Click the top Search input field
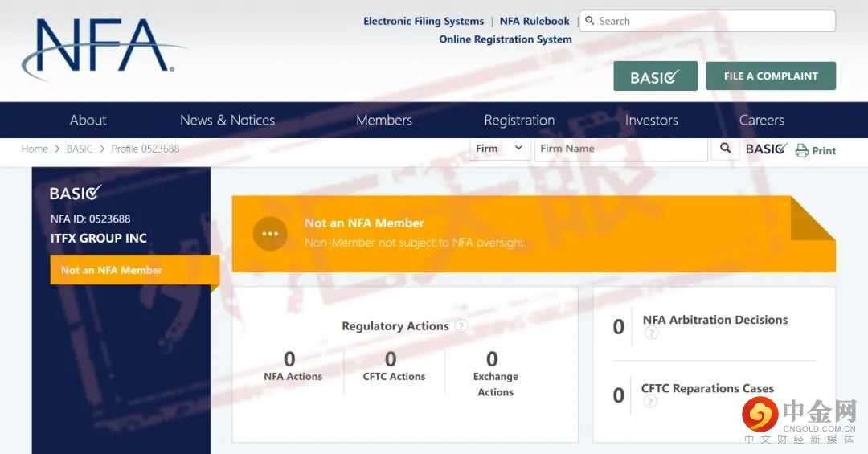 tap(707, 21)
